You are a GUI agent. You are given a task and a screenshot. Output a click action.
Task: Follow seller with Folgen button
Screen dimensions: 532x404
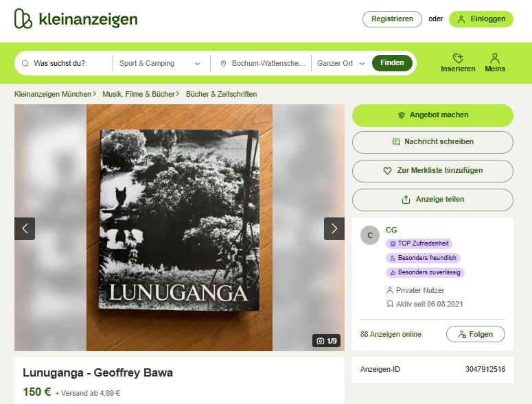[x=475, y=334]
